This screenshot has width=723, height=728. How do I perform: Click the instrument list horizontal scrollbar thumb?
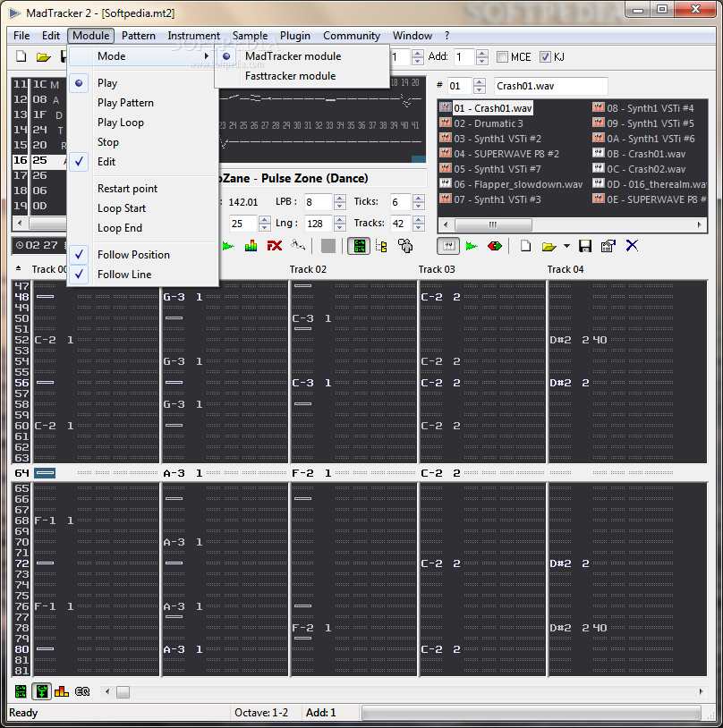point(493,224)
